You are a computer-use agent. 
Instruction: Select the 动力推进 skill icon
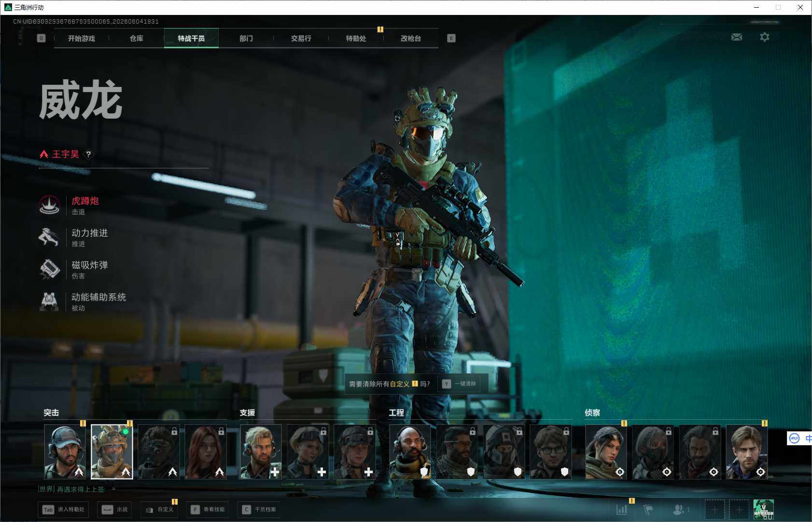tap(49, 237)
